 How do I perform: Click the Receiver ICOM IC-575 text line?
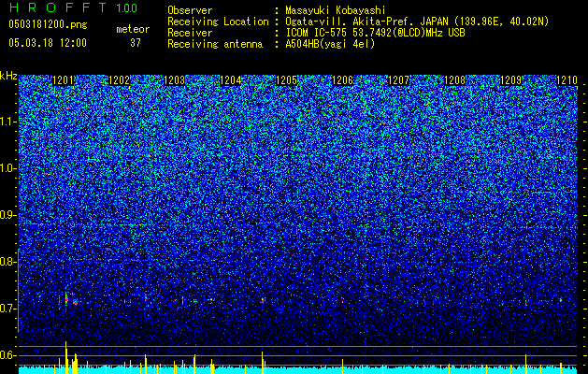tap(316, 33)
